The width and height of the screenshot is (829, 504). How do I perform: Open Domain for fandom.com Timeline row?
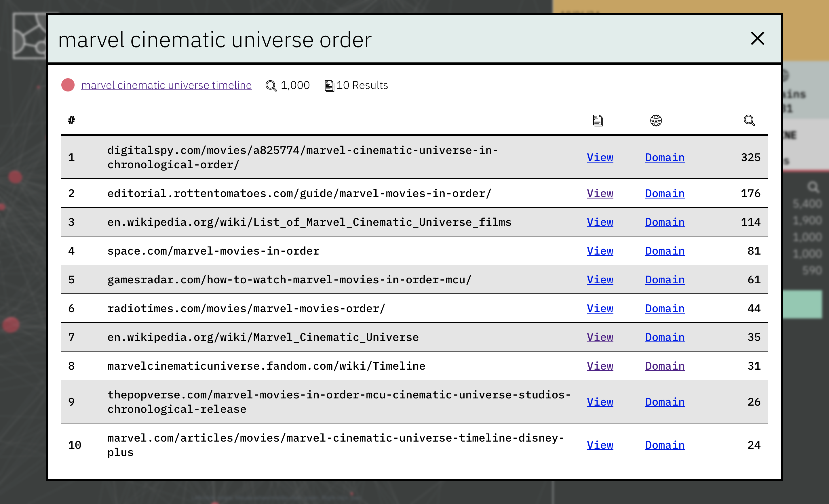[665, 366]
